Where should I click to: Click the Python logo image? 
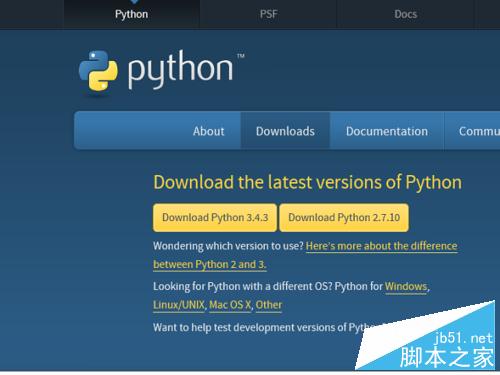161,71
